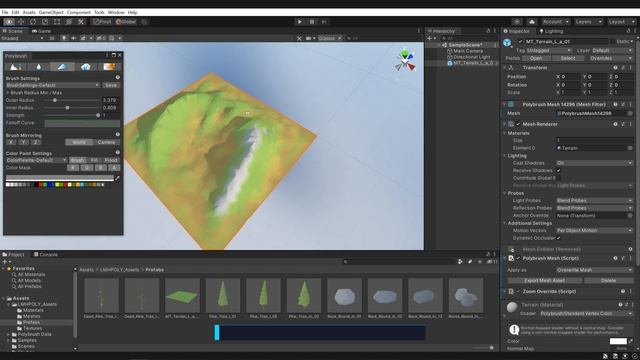640x360 pixels.
Task: Pick Mesh object selector circle
Action: pos(630,113)
